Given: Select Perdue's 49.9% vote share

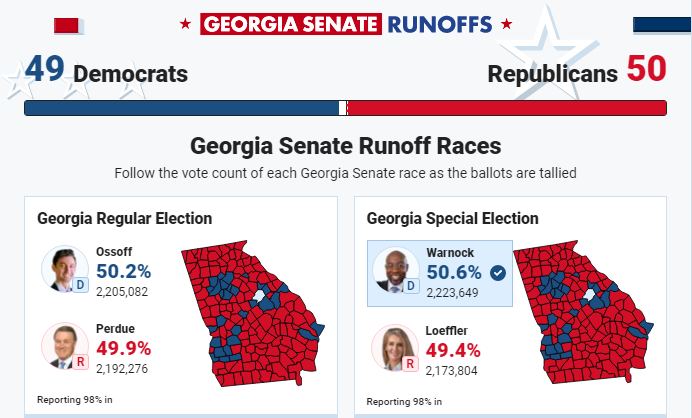Looking at the screenshot, I should click(123, 348).
